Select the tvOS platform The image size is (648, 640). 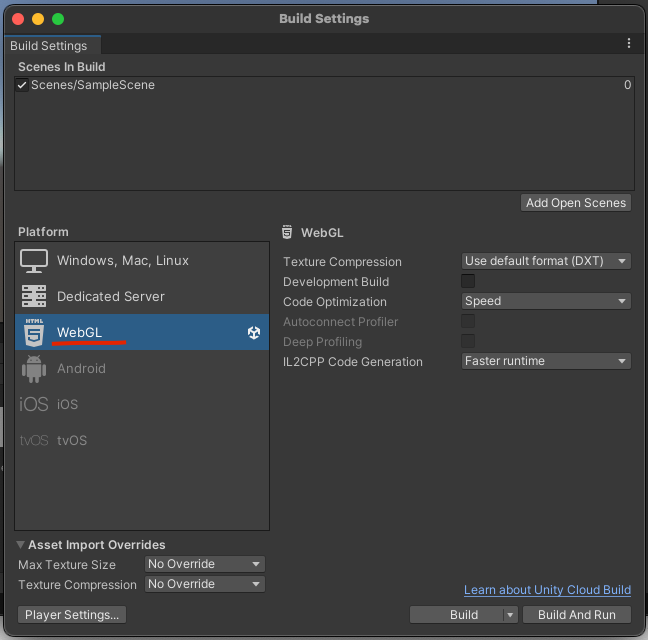[x=142, y=440]
